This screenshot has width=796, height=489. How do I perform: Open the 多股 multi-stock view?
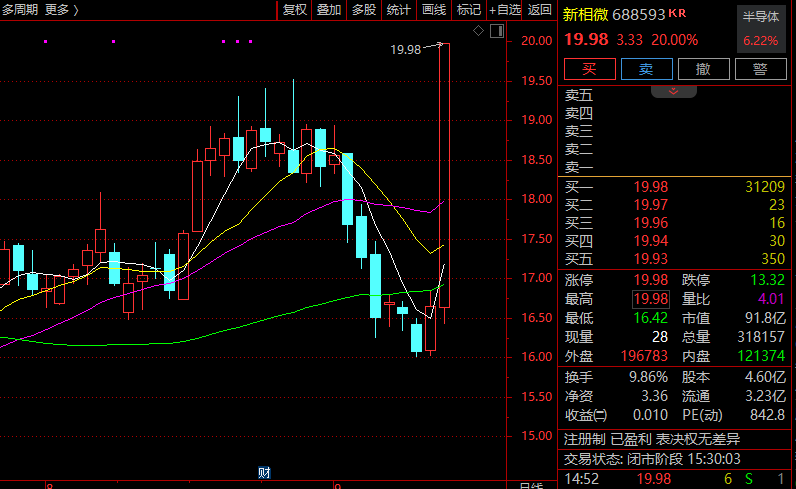coord(364,10)
